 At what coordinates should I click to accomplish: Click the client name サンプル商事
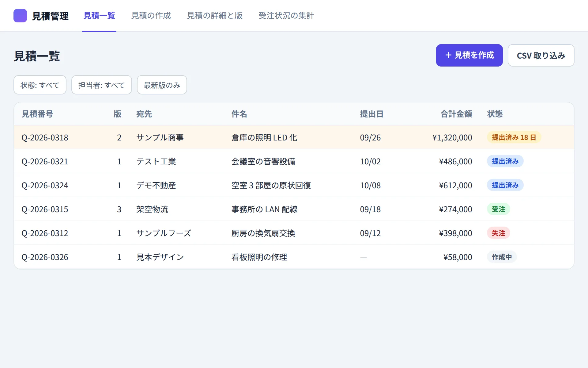tap(160, 137)
